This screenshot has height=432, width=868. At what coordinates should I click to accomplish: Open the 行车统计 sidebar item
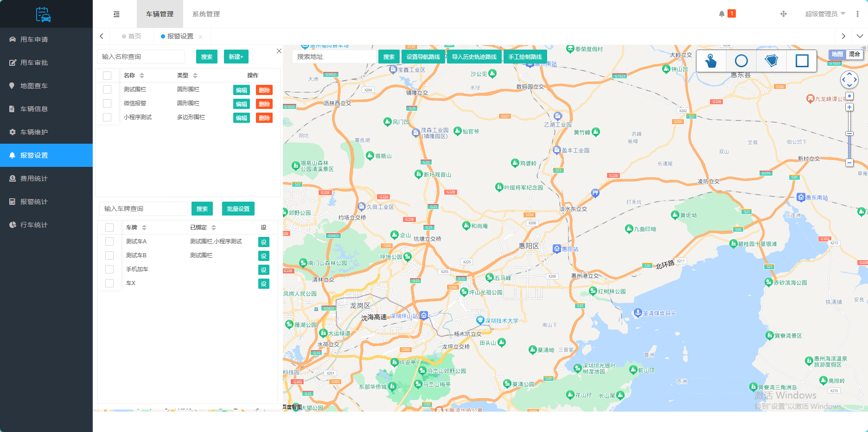pyautogui.click(x=46, y=225)
